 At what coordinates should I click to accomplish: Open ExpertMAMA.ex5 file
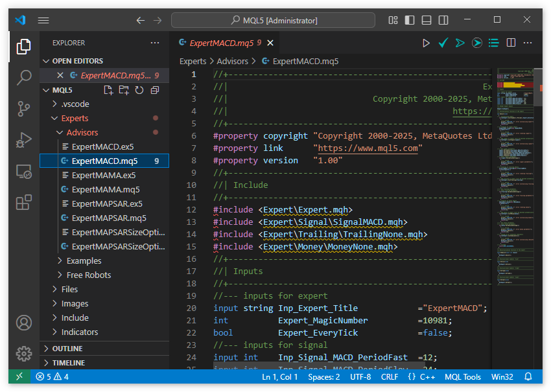tap(104, 176)
